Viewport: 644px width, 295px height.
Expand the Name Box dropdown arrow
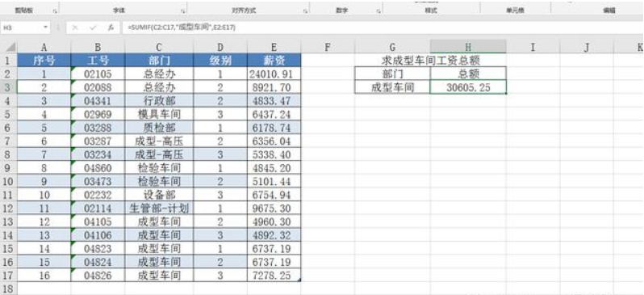point(45,27)
